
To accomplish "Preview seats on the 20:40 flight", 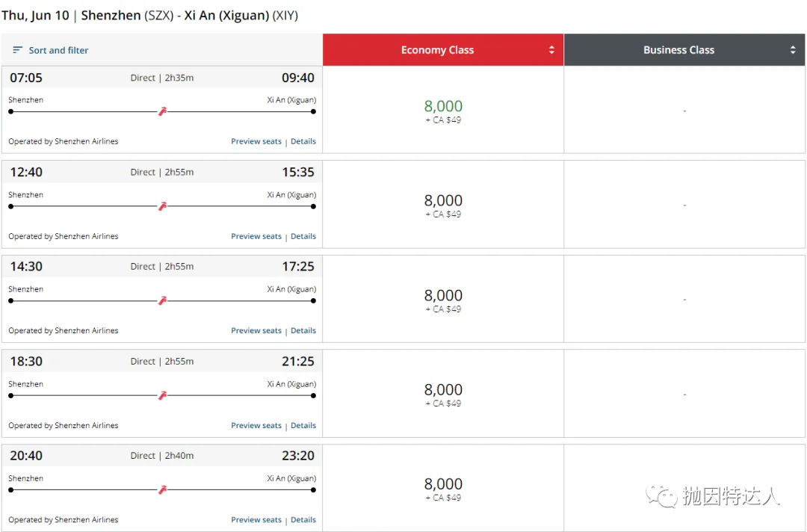I will (256, 520).
